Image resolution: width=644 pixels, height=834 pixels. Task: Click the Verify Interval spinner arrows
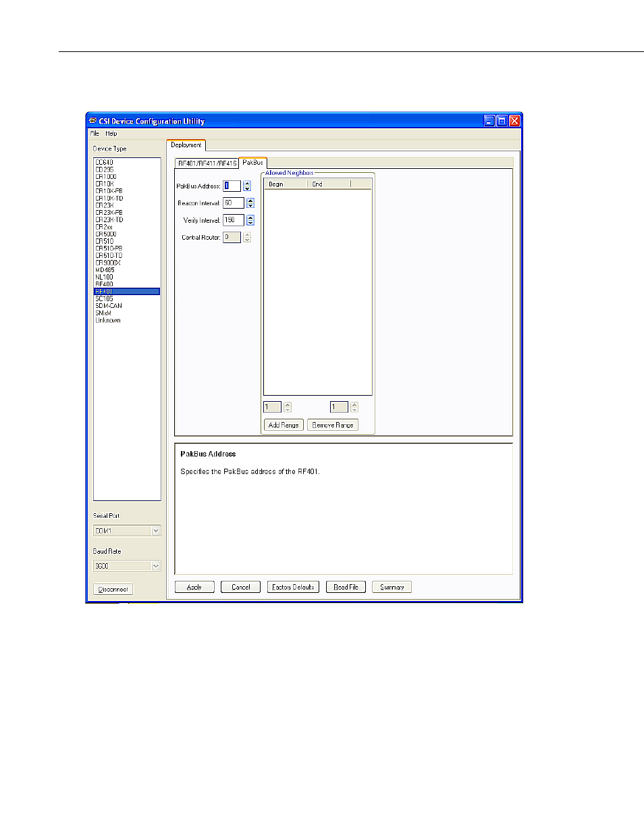click(x=250, y=220)
